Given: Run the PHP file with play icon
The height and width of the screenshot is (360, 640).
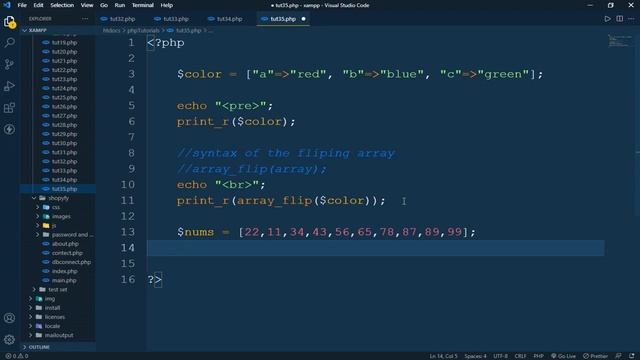Looking at the screenshot, I should [x=607, y=19].
